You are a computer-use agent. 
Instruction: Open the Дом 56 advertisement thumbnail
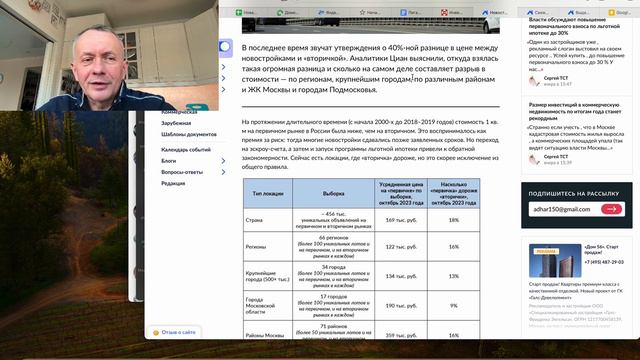click(555, 261)
